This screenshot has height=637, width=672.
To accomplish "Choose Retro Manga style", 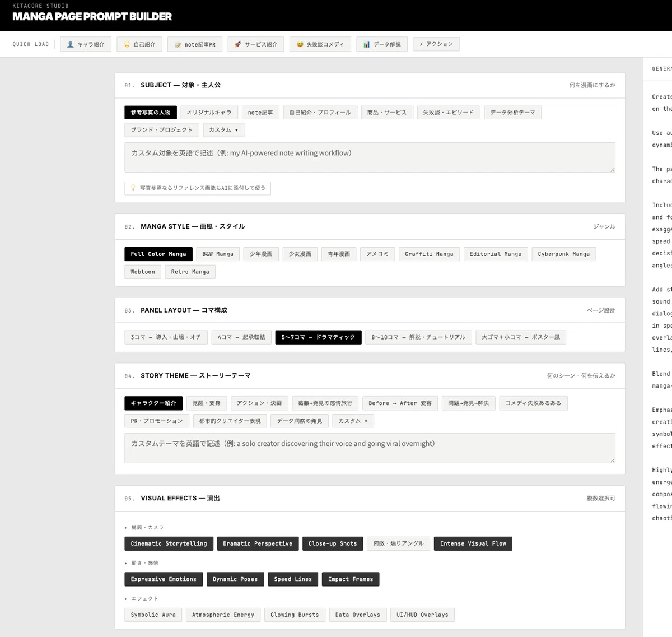I will 190,272.
